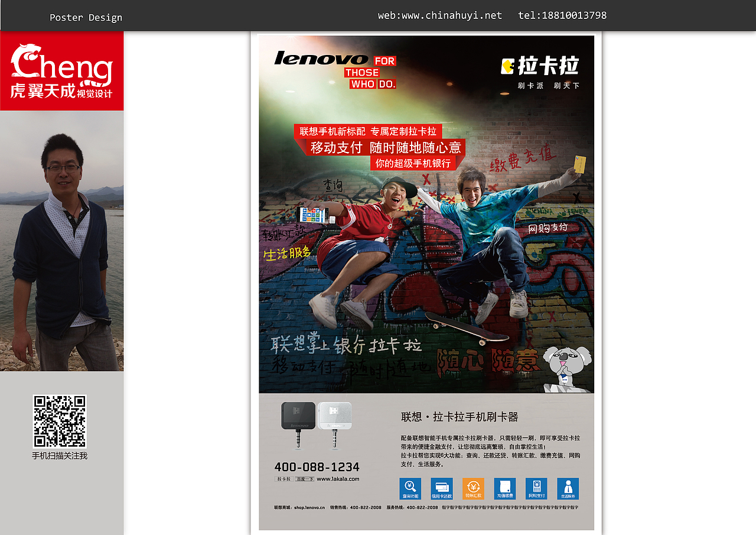Click the Poster Design header text
The image size is (756, 535).
pyautogui.click(x=86, y=18)
